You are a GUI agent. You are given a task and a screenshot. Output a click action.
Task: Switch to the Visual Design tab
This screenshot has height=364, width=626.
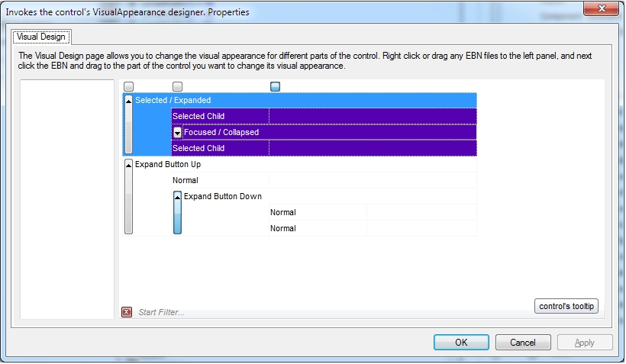[41, 37]
